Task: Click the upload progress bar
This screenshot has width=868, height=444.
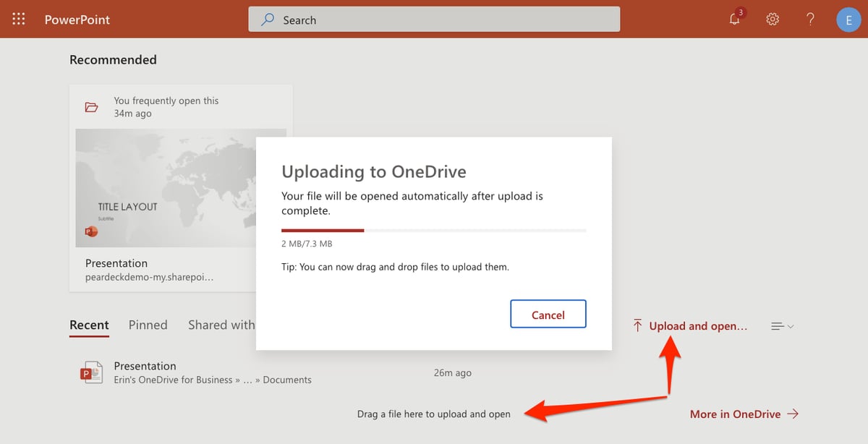Action: point(434,230)
